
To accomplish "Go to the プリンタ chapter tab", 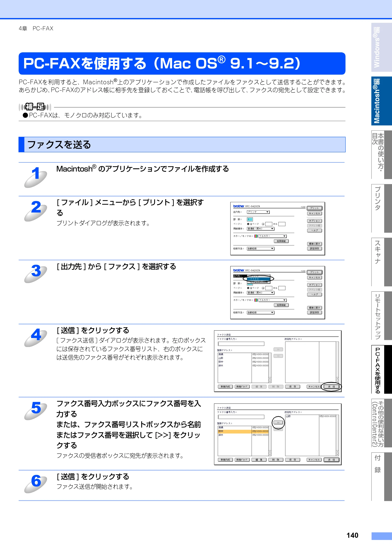I will (x=381, y=208).
